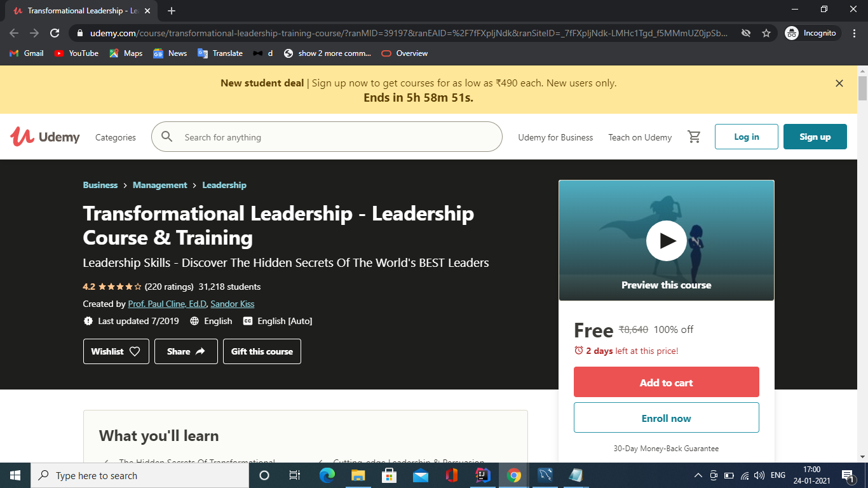This screenshot has height=488, width=868.
Task: Open Task View on the taskbar
Action: pyautogui.click(x=295, y=475)
